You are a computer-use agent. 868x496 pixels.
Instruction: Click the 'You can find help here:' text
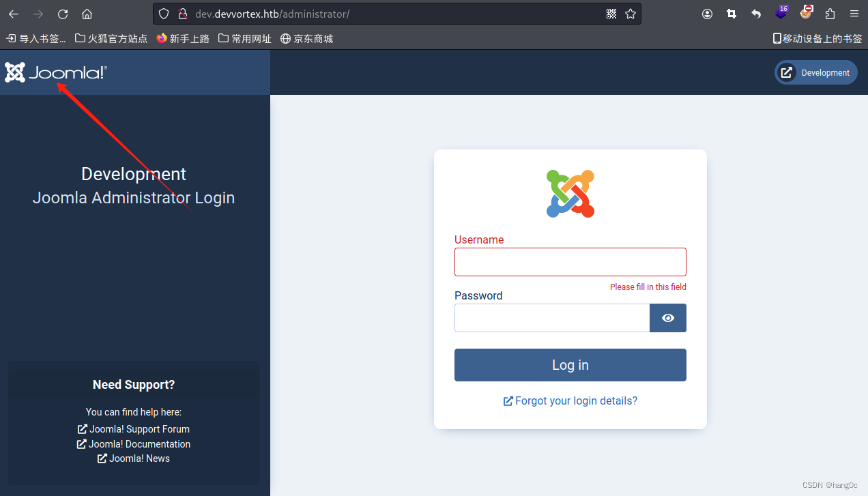tap(134, 412)
